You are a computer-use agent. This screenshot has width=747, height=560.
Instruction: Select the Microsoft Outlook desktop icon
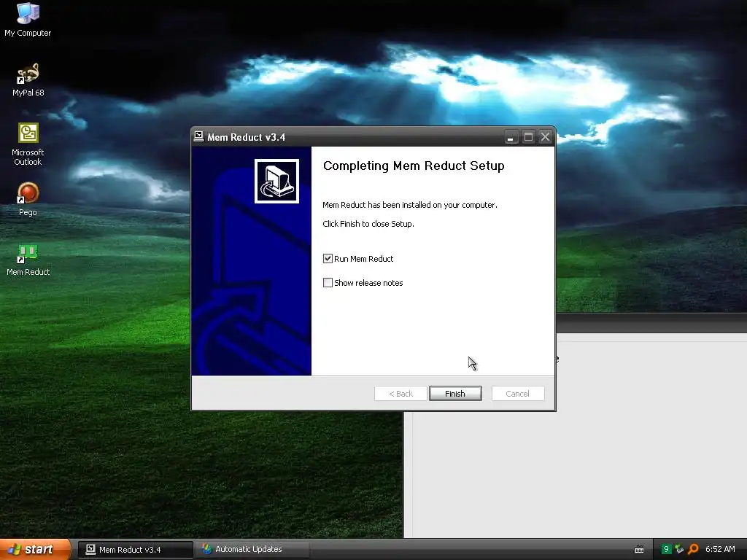point(28,144)
